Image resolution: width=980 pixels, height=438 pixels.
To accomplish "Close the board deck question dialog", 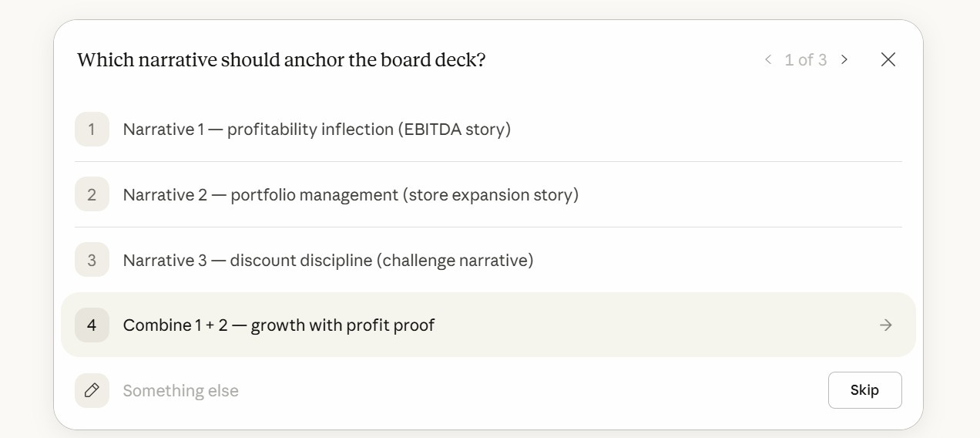I will (x=888, y=59).
